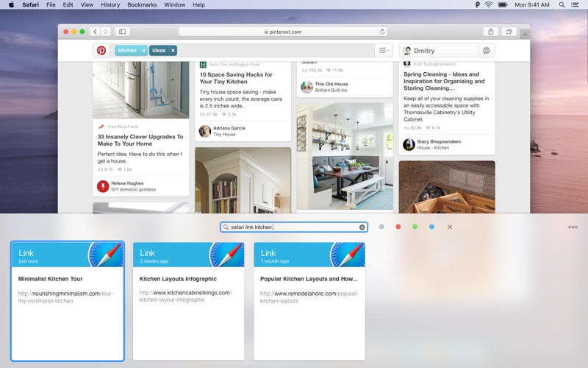Click the BuzzFeed source label
The width and height of the screenshot is (588, 368).
click(123, 127)
